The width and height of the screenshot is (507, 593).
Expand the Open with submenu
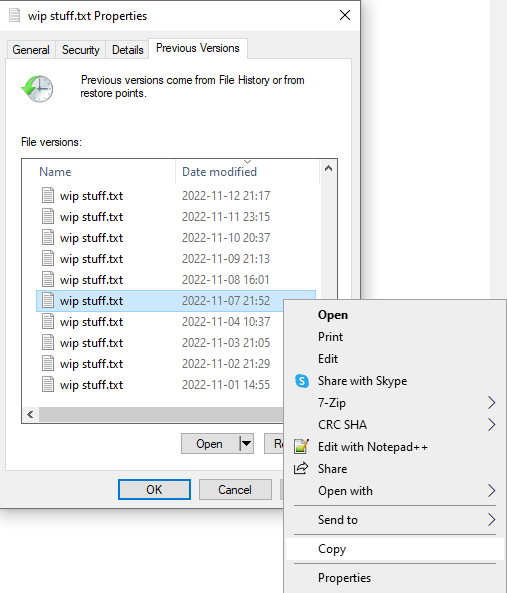(395, 491)
